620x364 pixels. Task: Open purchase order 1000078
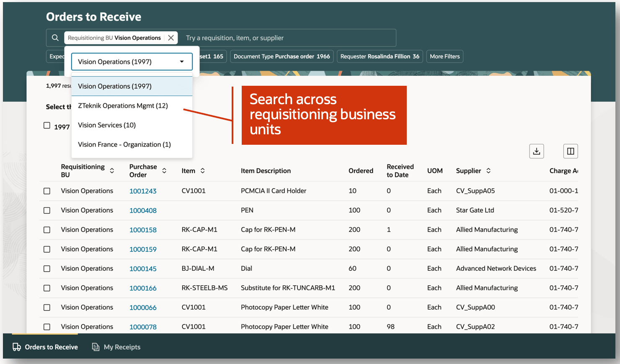click(x=143, y=327)
